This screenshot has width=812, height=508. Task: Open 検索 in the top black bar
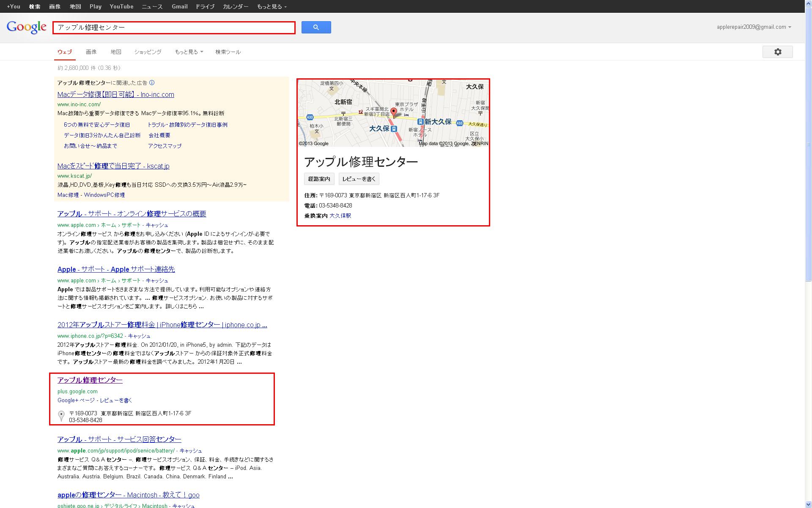click(35, 6)
